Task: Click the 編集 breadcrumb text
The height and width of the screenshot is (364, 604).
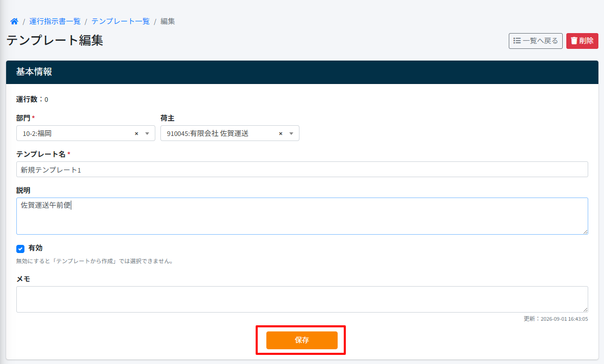Action: pos(168,21)
